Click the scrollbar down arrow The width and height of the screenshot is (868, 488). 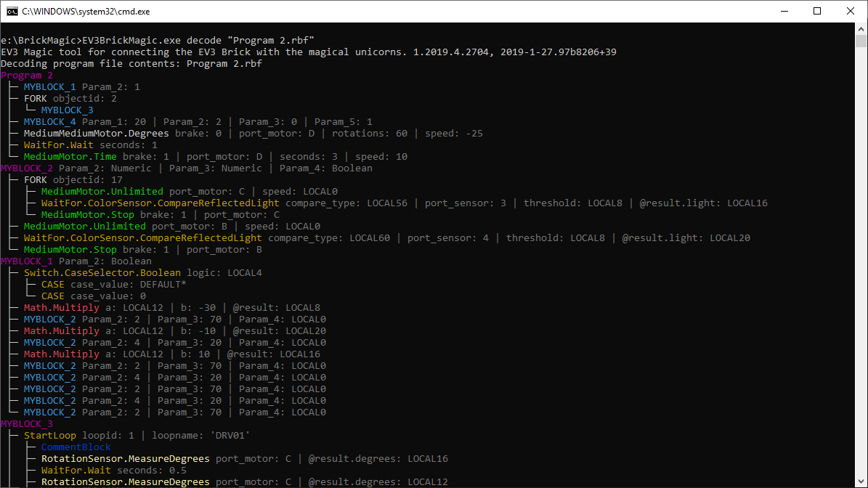(x=861, y=481)
